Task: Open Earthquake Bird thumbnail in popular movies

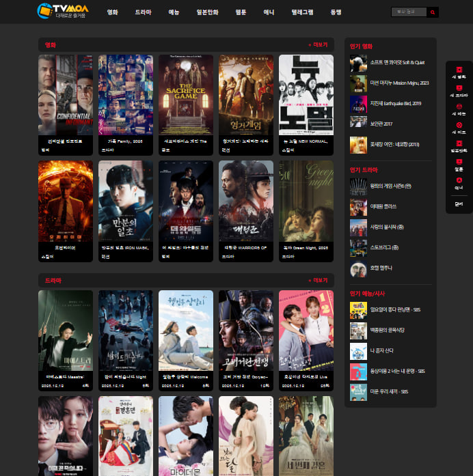Action: coord(358,104)
